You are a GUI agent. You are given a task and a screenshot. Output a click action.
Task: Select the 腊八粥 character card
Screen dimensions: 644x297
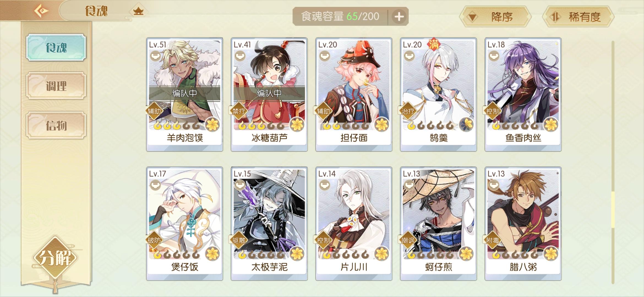[523, 223]
